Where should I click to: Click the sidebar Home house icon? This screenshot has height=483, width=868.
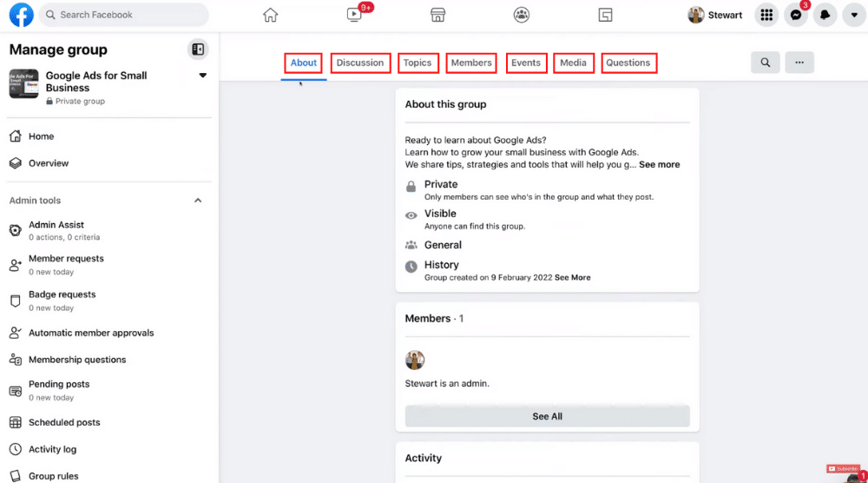tap(16, 136)
